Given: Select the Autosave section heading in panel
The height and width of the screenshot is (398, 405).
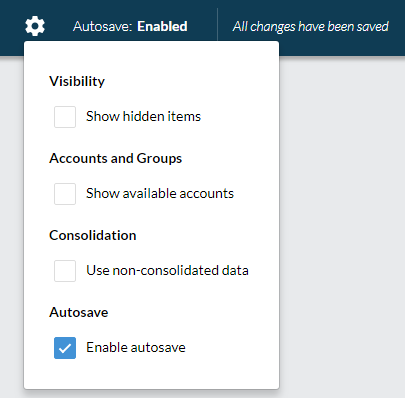Looking at the screenshot, I should [x=79, y=312].
